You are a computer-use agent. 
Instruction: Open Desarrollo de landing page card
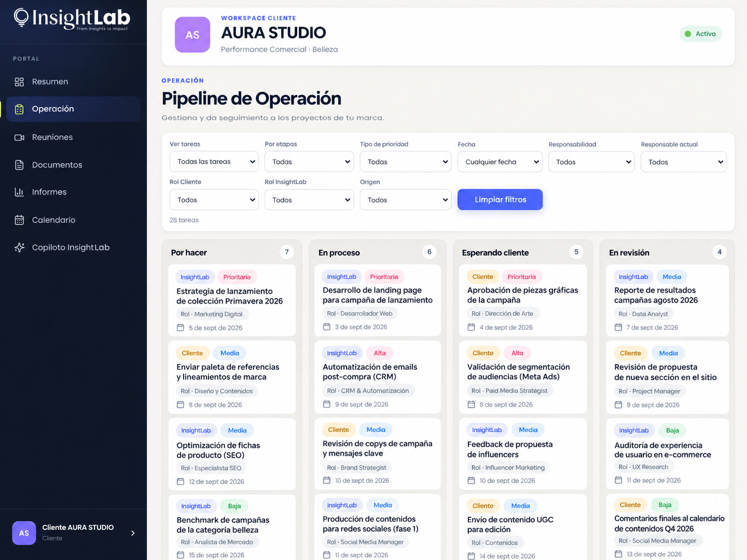coord(378,300)
